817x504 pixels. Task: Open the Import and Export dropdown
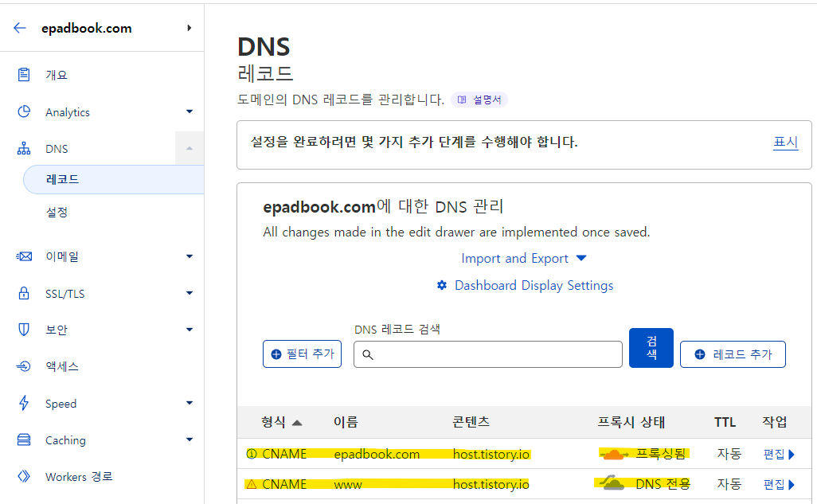pos(524,258)
